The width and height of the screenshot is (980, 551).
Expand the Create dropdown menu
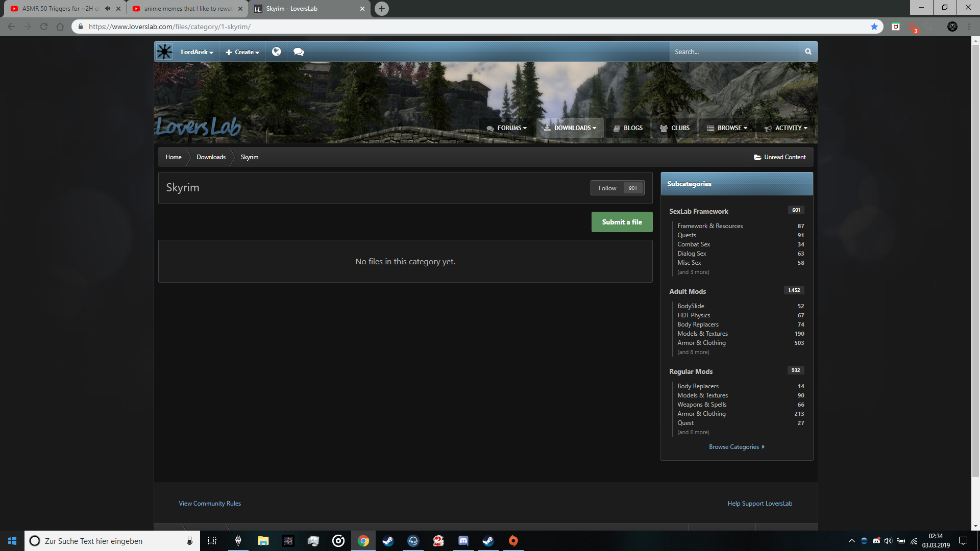pos(242,52)
